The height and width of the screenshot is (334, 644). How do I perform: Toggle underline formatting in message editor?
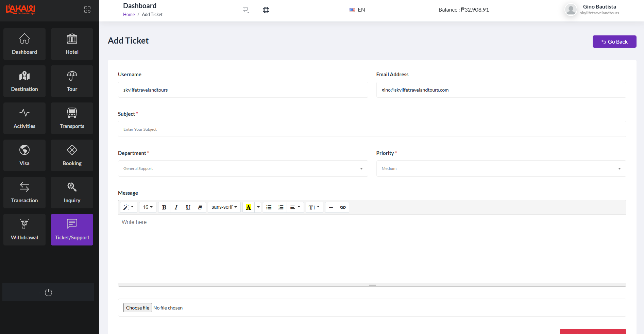coord(188,207)
